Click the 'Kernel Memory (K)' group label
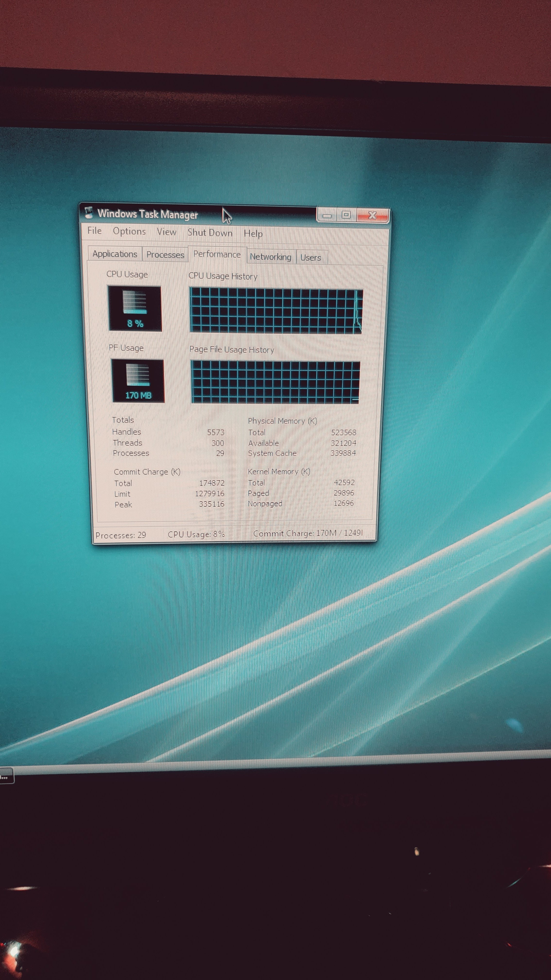 (279, 472)
